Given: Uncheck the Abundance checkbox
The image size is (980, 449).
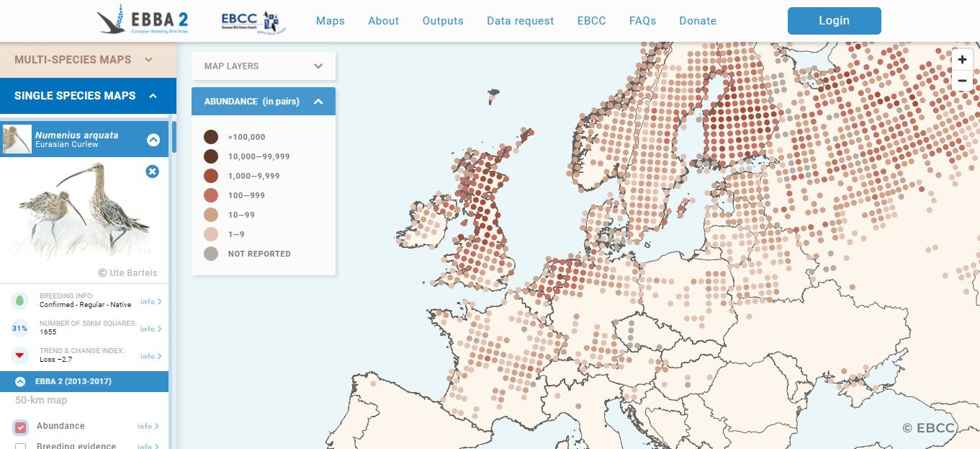Looking at the screenshot, I should click(21, 427).
